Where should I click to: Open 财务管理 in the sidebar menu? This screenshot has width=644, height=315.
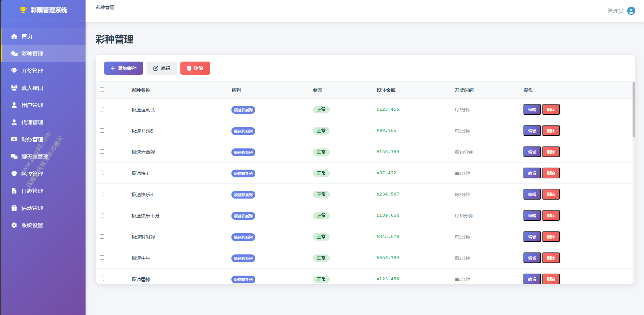coord(32,139)
